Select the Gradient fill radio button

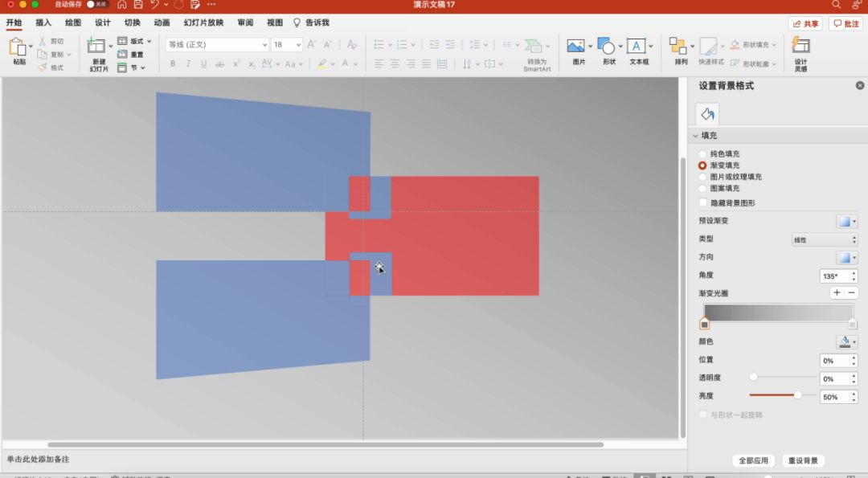702,165
